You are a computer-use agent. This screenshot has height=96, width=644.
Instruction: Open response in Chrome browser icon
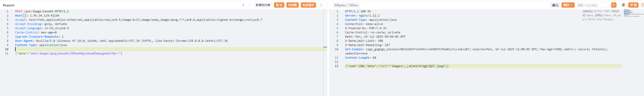[624, 5]
